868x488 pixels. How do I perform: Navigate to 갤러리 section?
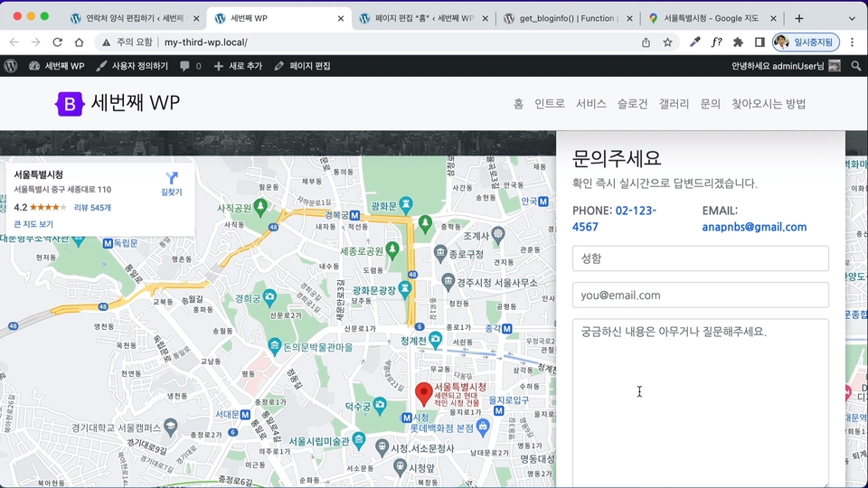[x=674, y=103]
